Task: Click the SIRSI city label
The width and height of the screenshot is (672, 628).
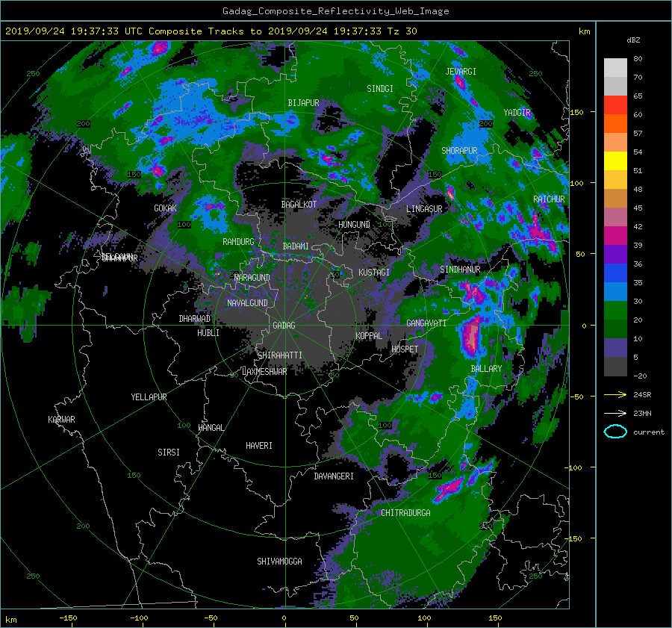Action: pos(169,453)
